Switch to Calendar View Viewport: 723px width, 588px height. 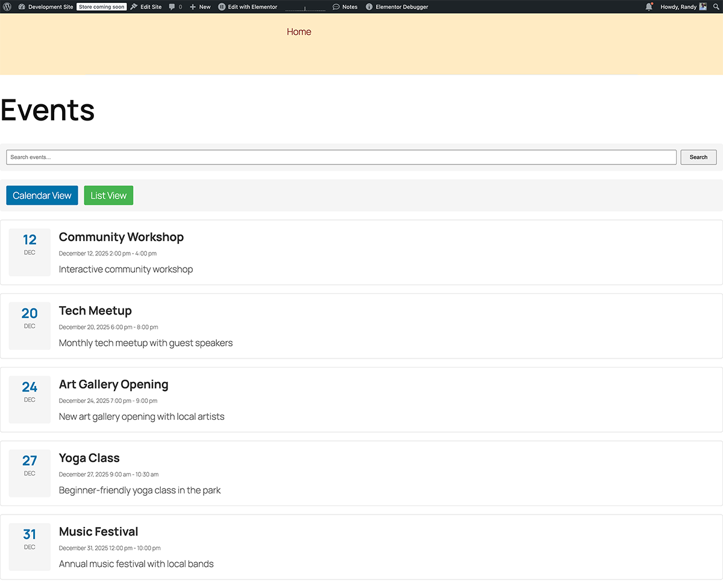tap(42, 195)
